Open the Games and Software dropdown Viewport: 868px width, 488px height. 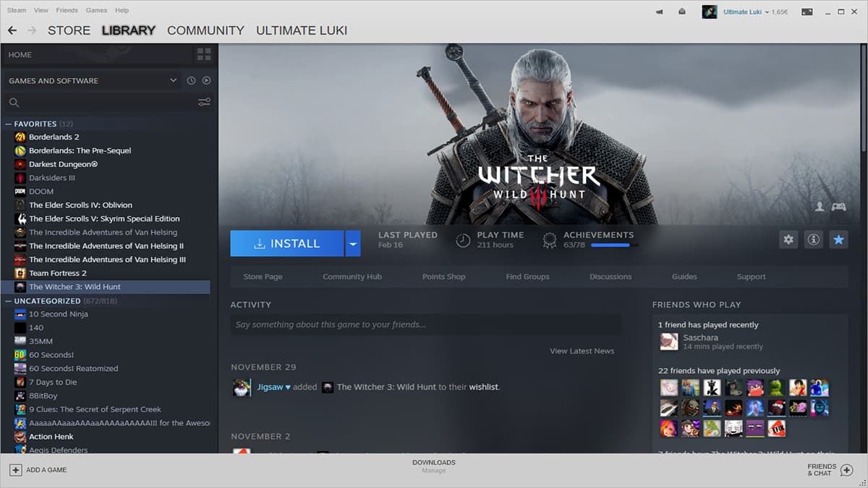[172, 80]
